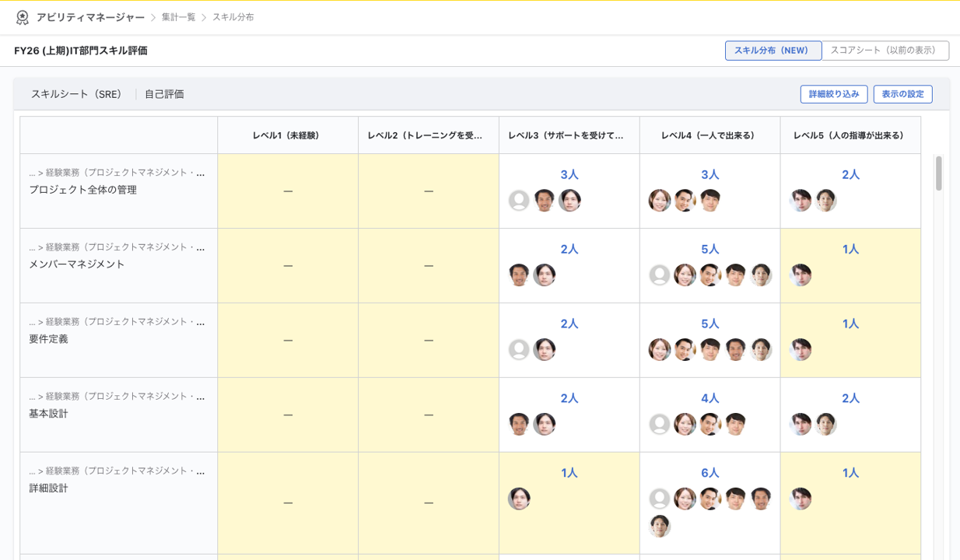The width and height of the screenshot is (960, 560).
Task: Go to 集計一覧 breadcrumb
Action: click(x=178, y=17)
